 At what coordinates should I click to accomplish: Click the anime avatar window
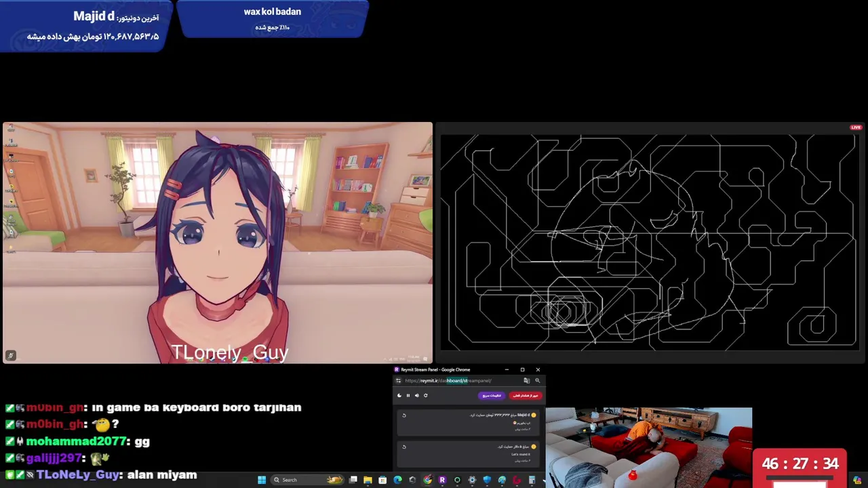(x=217, y=243)
